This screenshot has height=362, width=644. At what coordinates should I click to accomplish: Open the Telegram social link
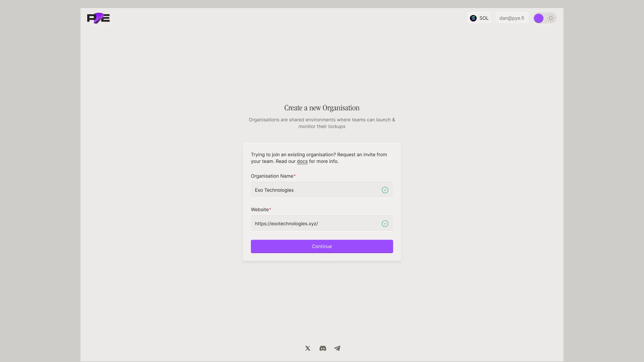coord(337,348)
